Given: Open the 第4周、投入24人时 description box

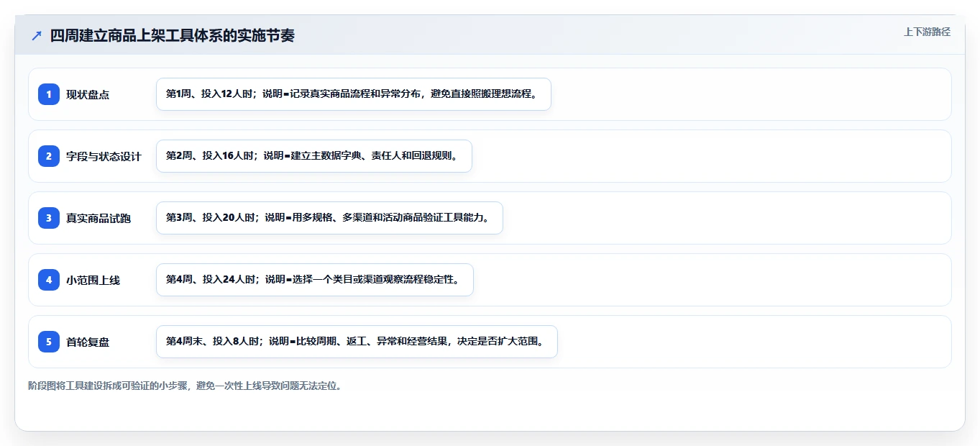Looking at the screenshot, I should [315, 280].
